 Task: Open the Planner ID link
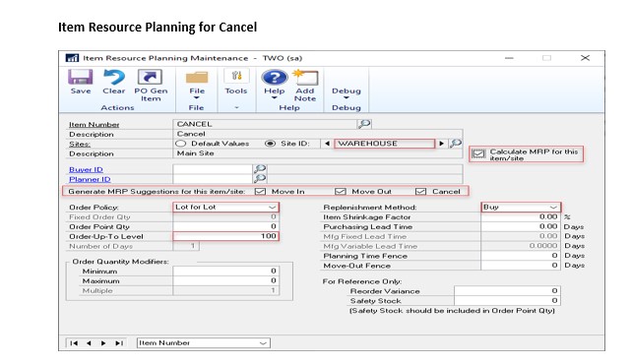[x=90, y=179]
